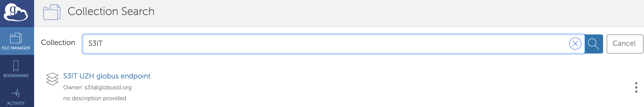Click the Bookmarks ribbon icon
This screenshot has height=107, width=644.
[16, 66]
